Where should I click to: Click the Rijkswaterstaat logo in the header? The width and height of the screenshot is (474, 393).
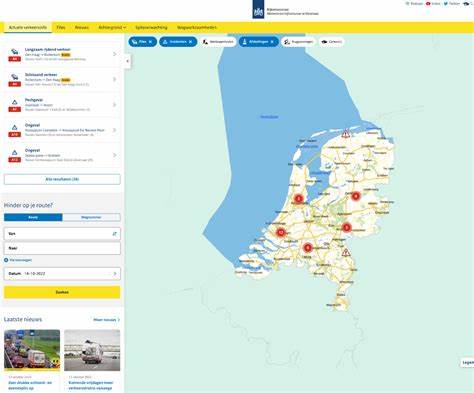(258, 9)
